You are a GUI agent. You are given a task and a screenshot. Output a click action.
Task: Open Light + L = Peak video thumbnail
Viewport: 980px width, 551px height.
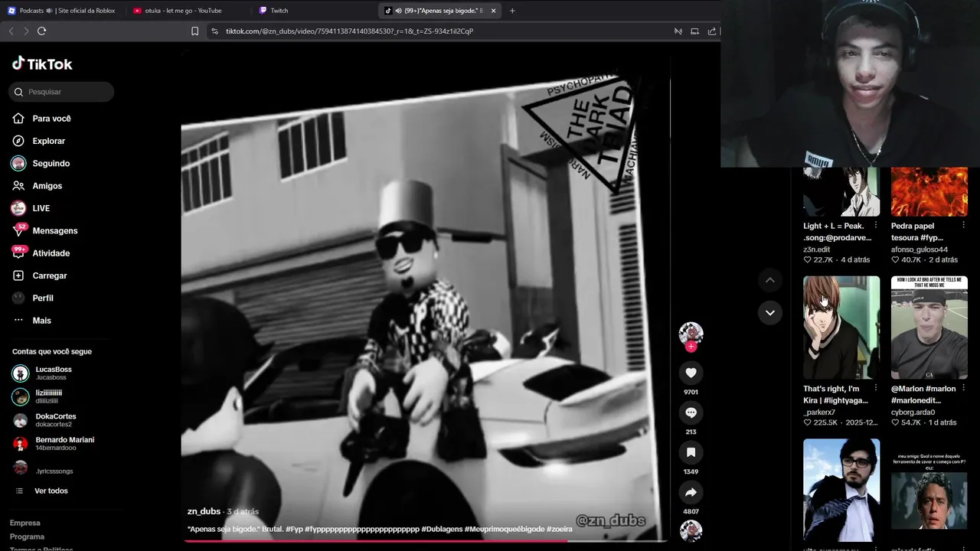pos(841,191)
